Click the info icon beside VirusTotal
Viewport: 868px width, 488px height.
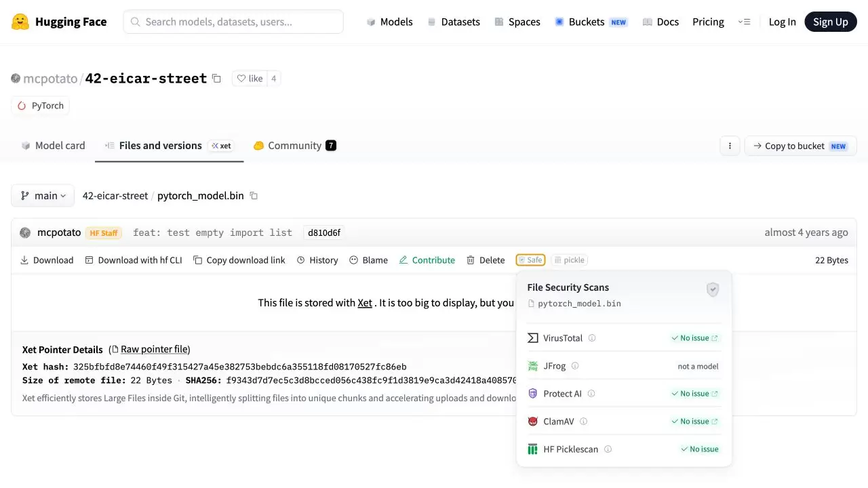click(x=592, y=338)
